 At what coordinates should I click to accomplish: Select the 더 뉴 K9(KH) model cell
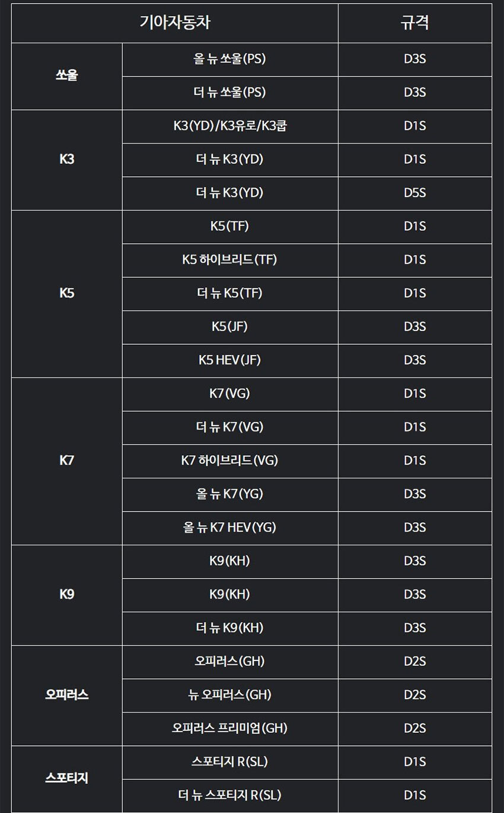[x=229, y=628]
